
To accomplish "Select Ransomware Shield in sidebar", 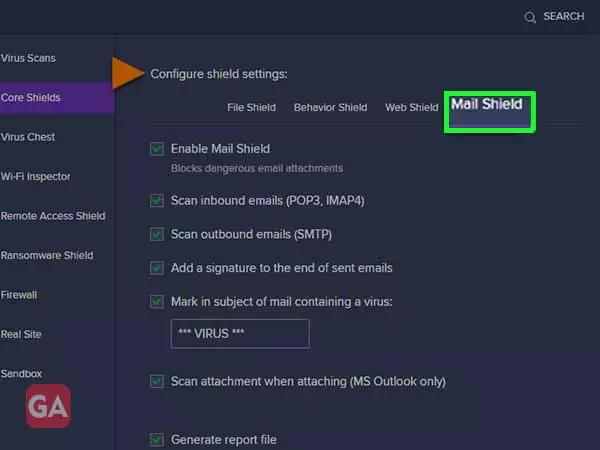I will 47,255.
